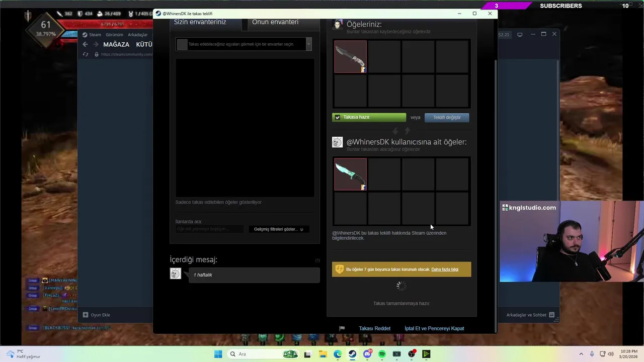644x362 pixels.
Task: Click sender avatar beside the message
Action: pyautogui.click(x=175, y=274)
